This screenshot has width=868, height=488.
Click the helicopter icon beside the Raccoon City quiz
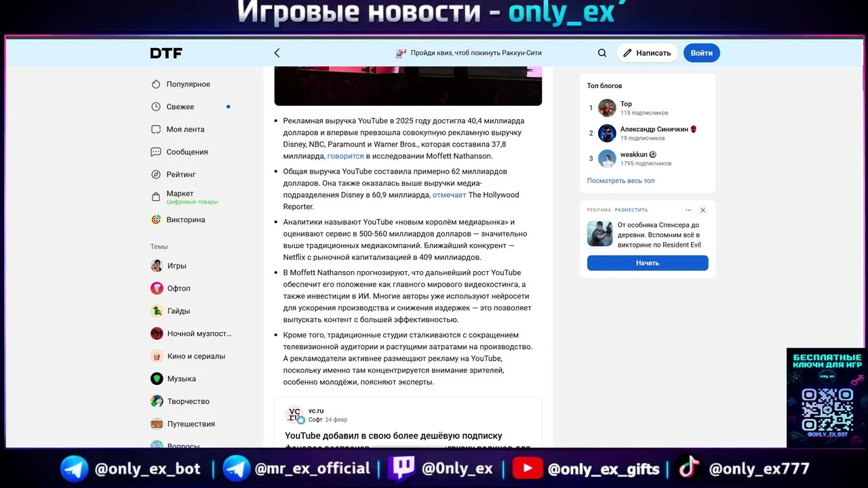tap(401, 53)
